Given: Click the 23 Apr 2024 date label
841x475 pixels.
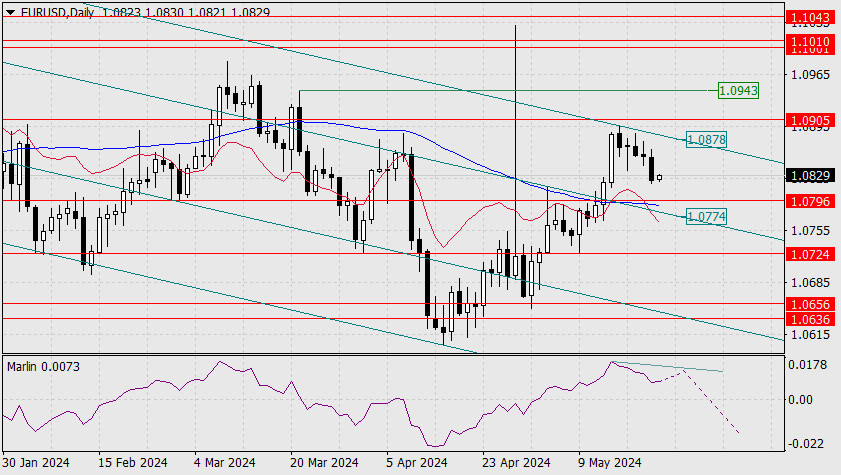Looking at the screenshot, I should point(516,462).
